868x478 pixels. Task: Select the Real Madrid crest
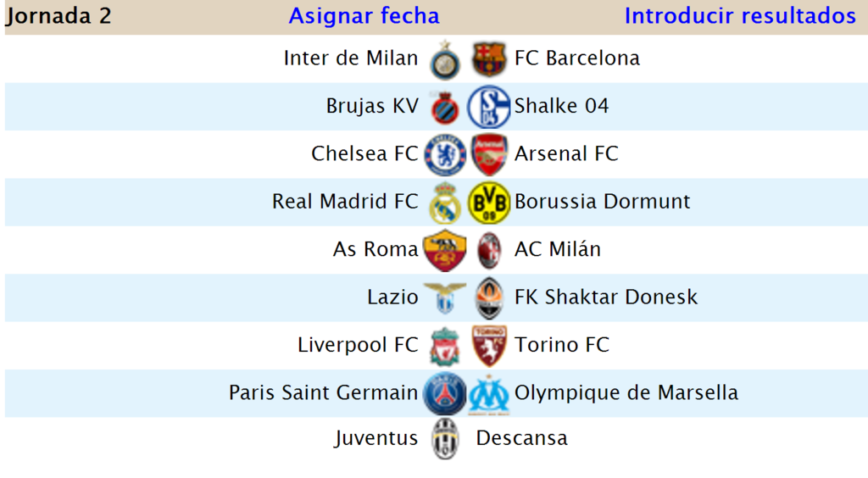(445, 203)
